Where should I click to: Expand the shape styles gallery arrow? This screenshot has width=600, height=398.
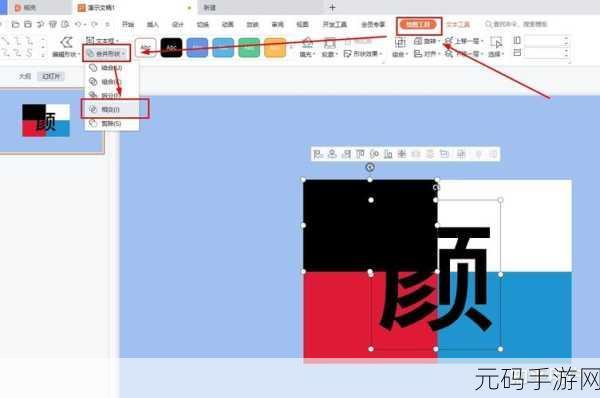tap(292, 47)
